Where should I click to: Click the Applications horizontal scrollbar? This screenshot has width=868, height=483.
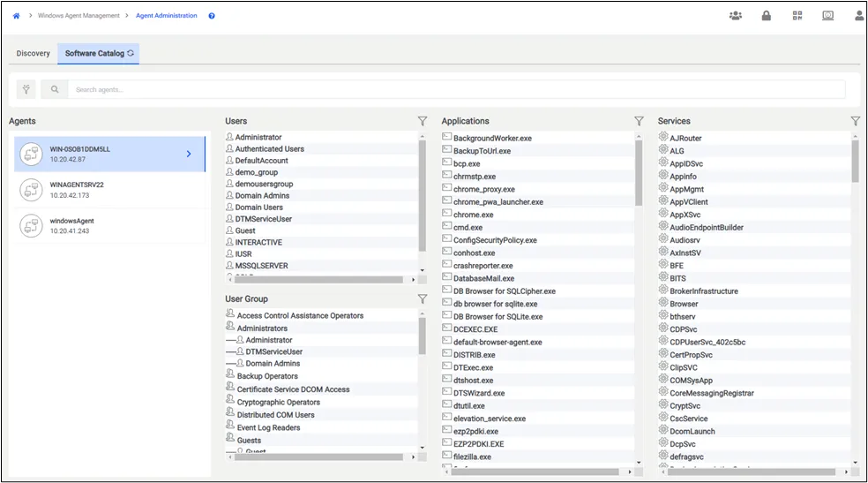pyautogui.click(x=535, y=472)
